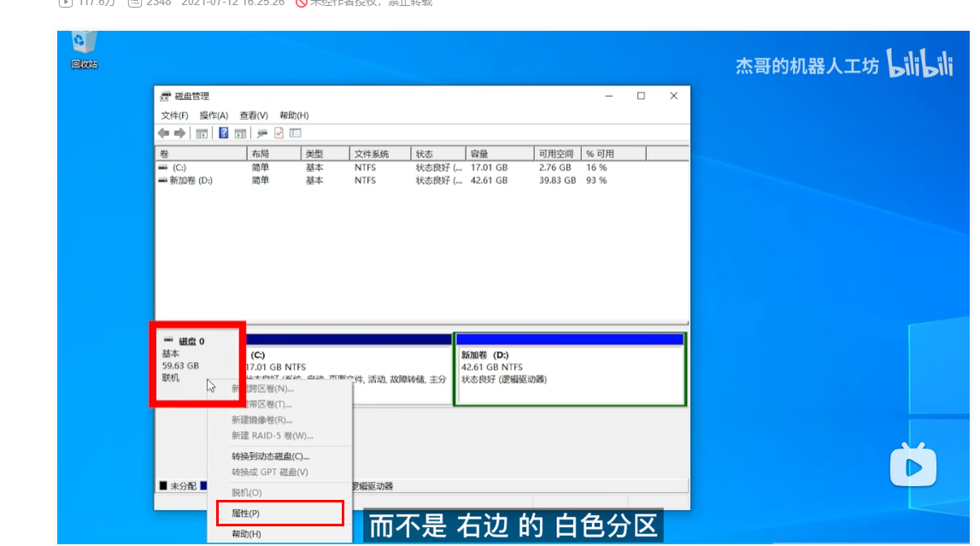The width and height of the screenshot is (980, 546).
Task: Toggle the show/hide action pane toolbar icon
Action: pos(240,133)
